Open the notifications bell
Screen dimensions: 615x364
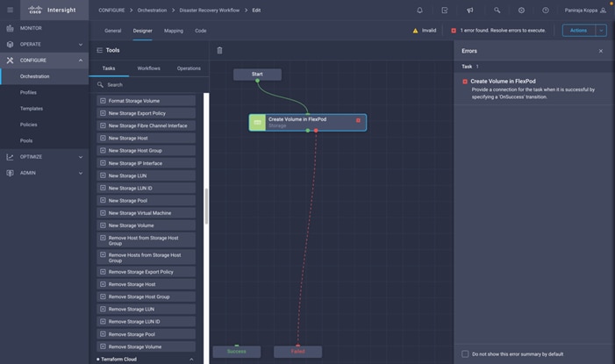tap(419, 11)
